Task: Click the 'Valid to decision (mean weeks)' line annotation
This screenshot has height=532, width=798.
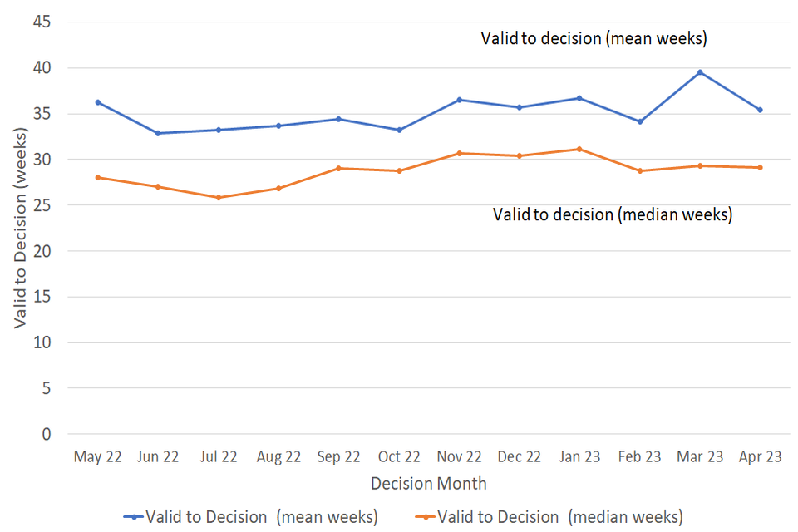Action: tap(594, 38)
